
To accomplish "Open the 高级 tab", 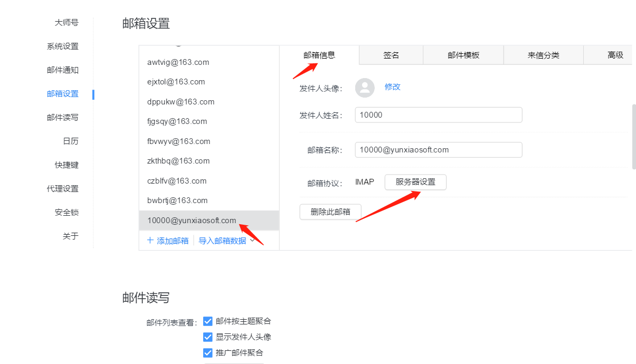I will pos(615,55).
